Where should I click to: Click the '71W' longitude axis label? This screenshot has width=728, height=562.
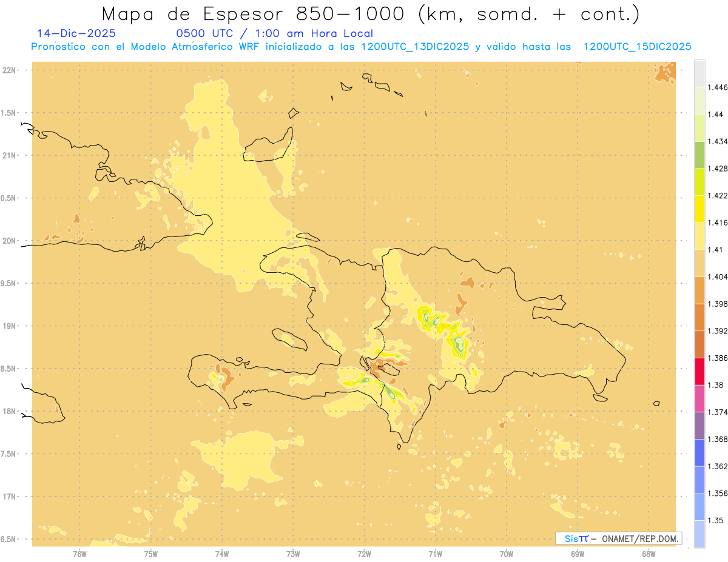[x=435, y=554]
